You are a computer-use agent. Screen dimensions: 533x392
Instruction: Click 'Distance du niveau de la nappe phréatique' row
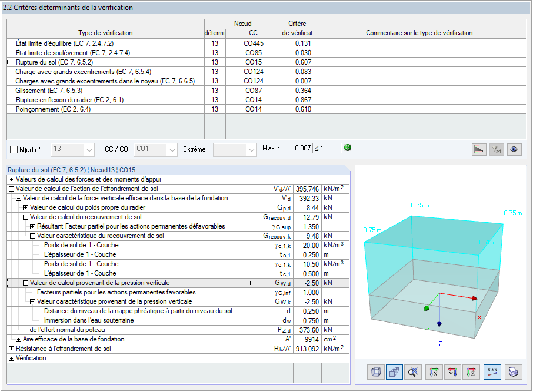tap(178, 311)
